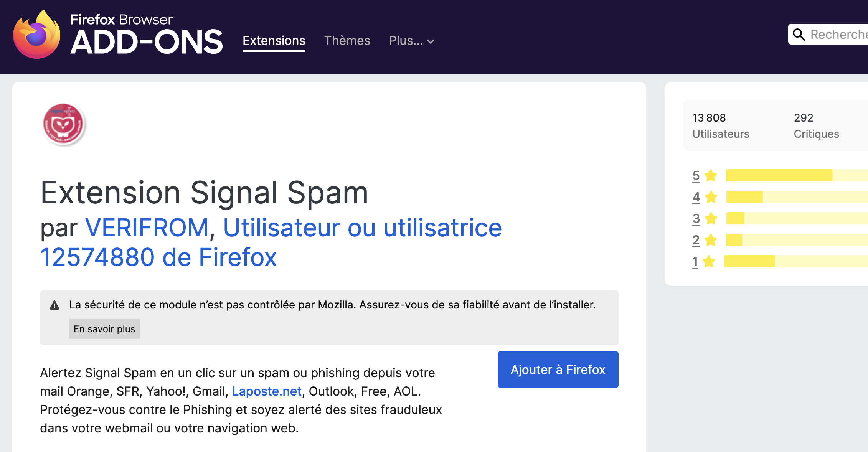Click the Recherche search field
This screenshot has width=868, height=452.
(839, 35)
